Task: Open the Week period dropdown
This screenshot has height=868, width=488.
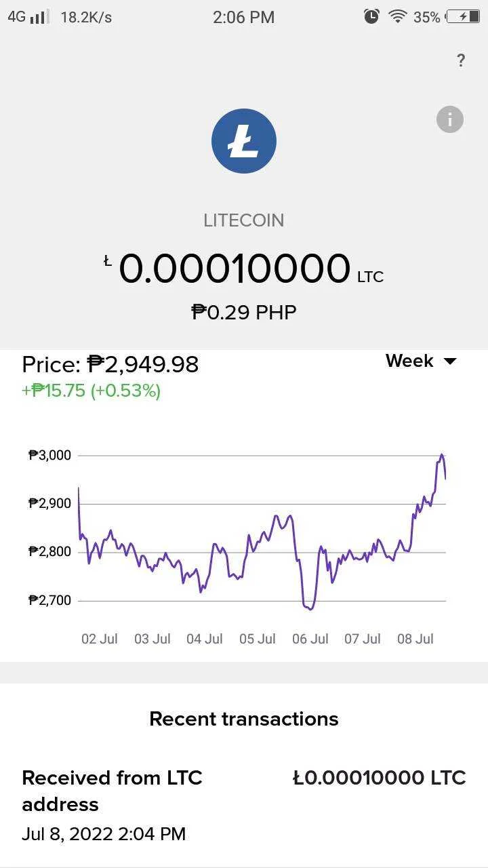Action: [x=421, y=361]
